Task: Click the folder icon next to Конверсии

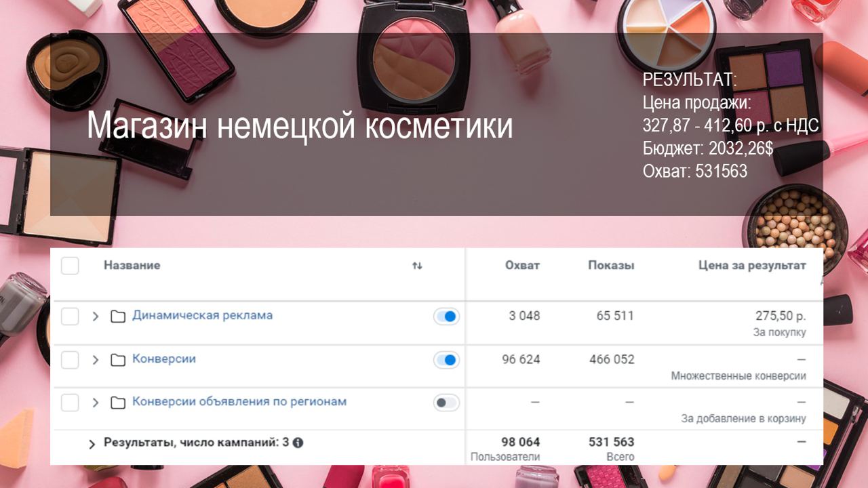Action: 118,360
